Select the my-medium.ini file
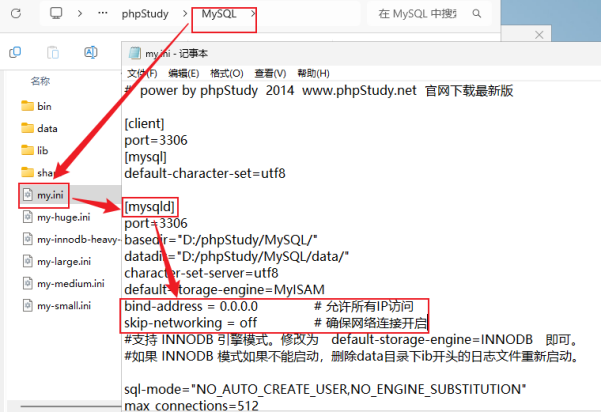Viewport: 602px width, 413px height. coord(64,284)
